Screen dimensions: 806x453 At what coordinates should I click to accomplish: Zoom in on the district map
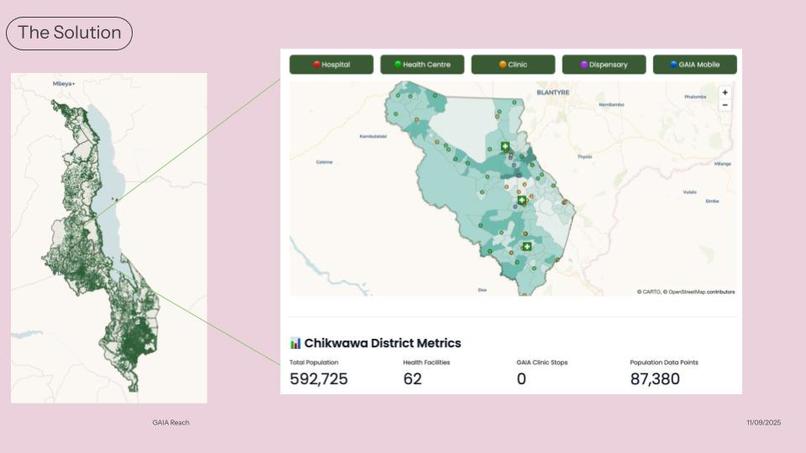(725, 93)
